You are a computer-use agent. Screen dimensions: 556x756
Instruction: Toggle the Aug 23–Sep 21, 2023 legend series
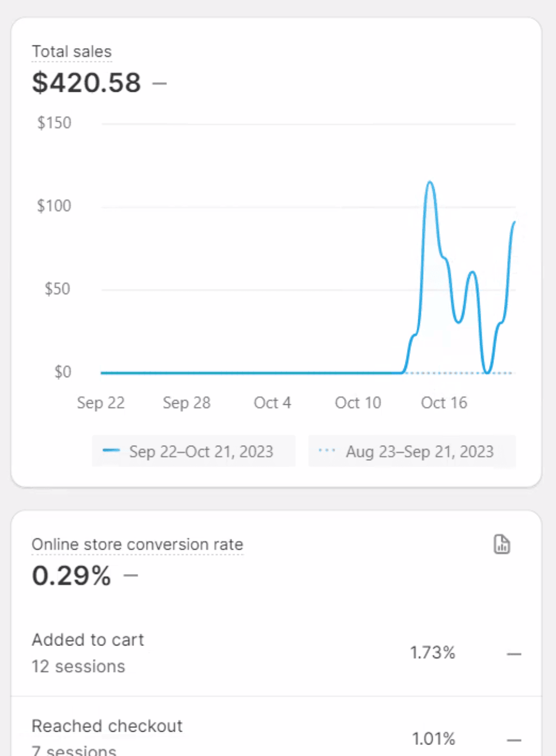[x=419, y=451]
